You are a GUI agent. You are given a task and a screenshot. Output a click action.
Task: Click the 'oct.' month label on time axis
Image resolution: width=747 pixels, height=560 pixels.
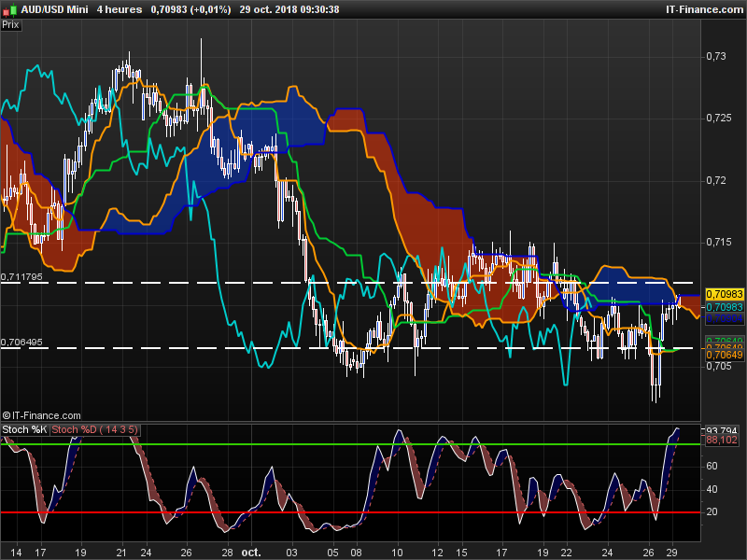pos(251,553)
